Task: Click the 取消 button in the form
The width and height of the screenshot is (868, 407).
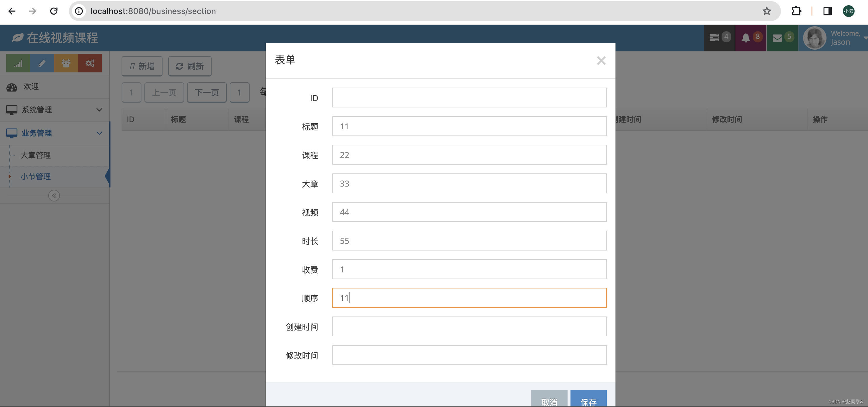Action: 549,400
